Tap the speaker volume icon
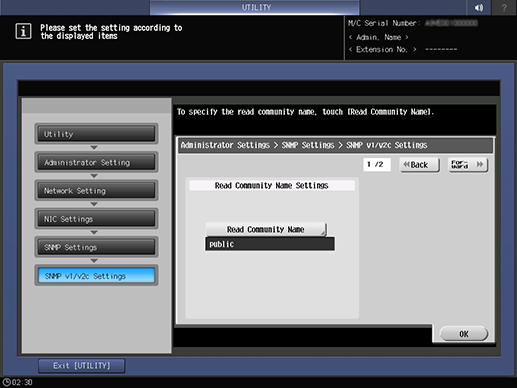517x388 pixels. (479, 7)
